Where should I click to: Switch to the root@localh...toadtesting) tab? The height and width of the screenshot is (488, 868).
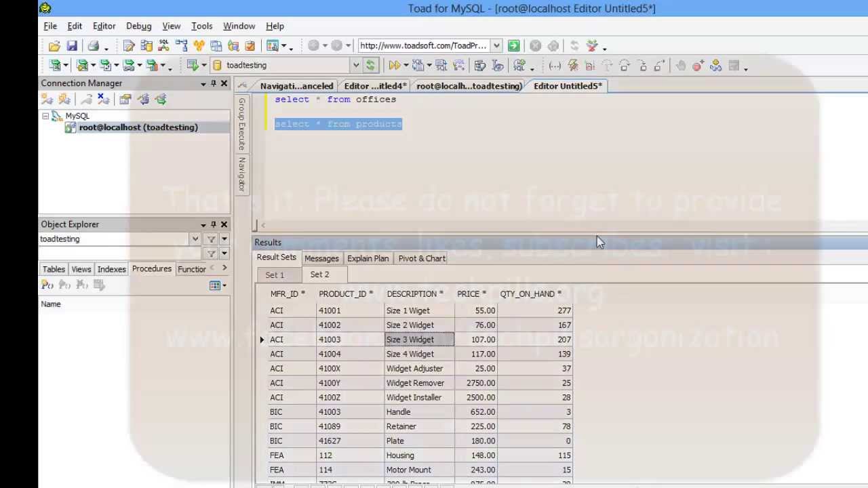pos(469,86)
